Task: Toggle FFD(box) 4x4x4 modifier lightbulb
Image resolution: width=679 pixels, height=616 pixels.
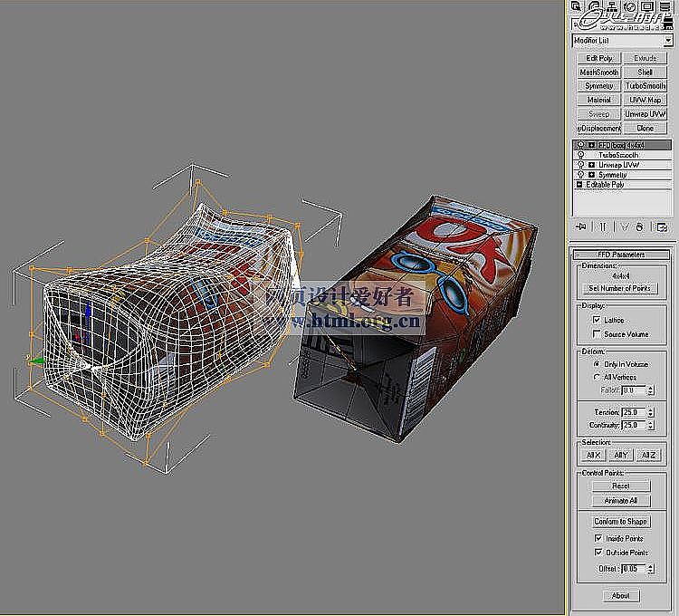Action: click(x=580, y=145)
